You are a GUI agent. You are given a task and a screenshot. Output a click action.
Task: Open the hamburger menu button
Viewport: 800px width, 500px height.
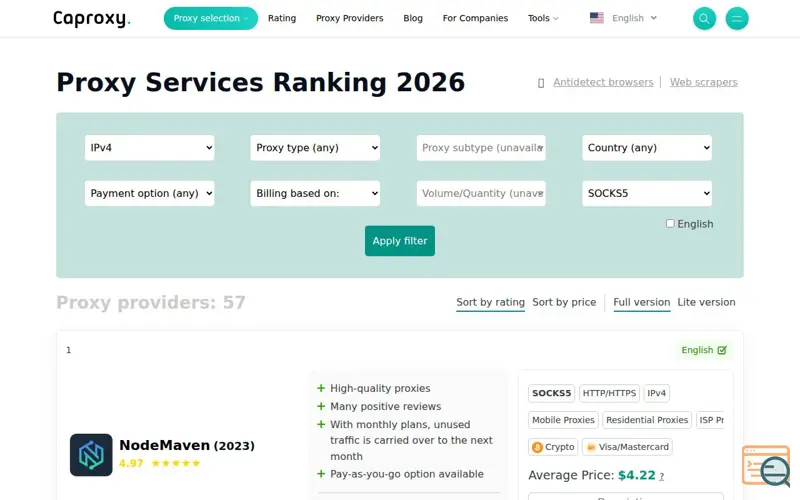(x=737, y=19)
